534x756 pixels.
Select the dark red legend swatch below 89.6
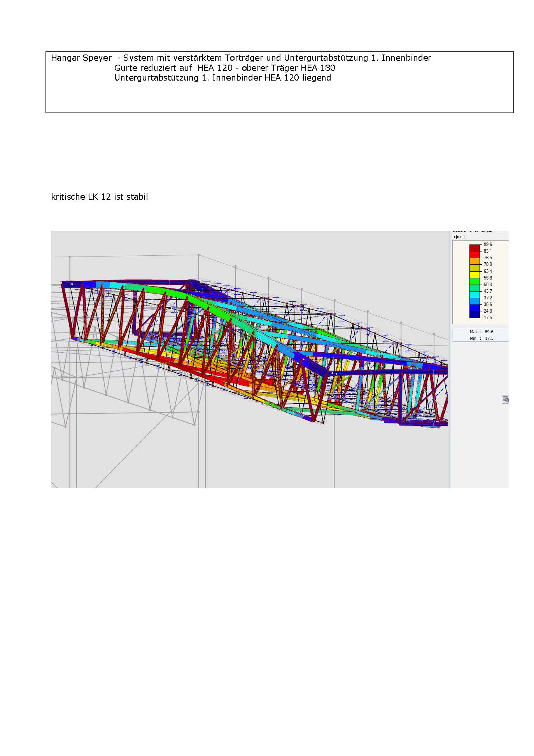click(475, 248)
